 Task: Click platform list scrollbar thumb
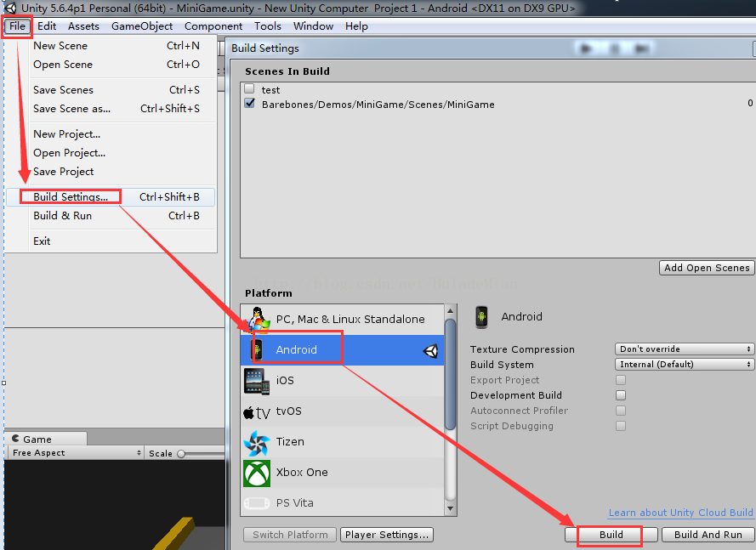451,374
